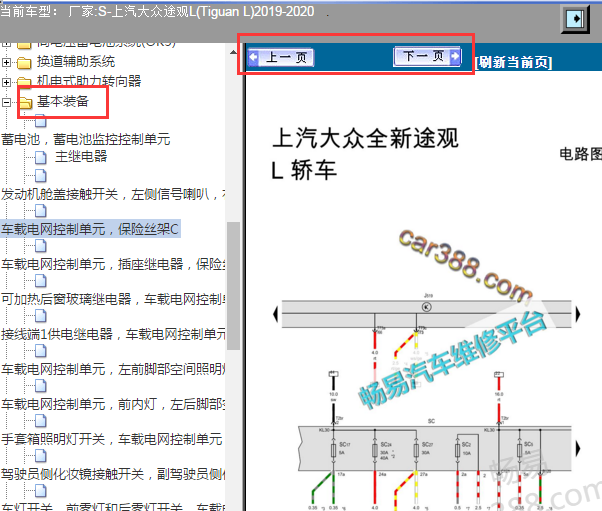The height and width of the screenshot is (511, 602).
Task: Open 车载电网控制单元，插座继电器 document
Action: click(x=113, y=264)
